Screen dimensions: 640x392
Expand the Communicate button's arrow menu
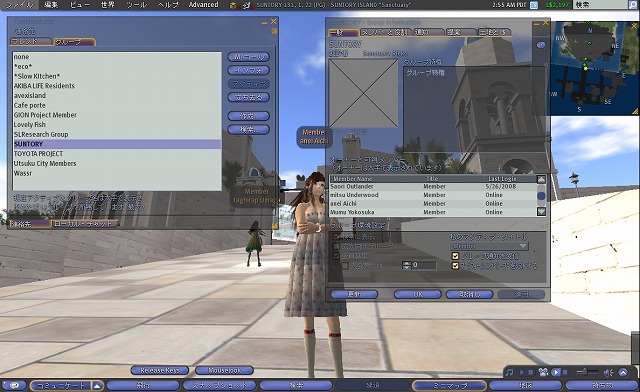(x=97, y=385)
